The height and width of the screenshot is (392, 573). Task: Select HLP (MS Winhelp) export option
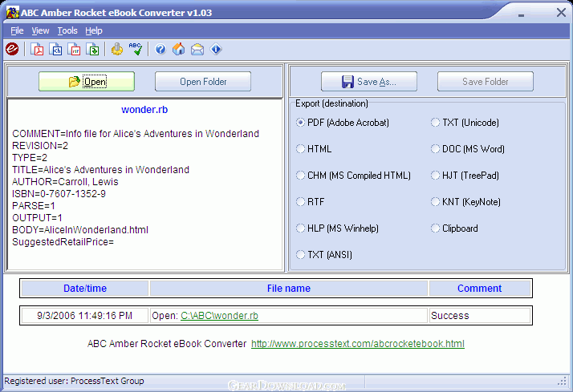[337, 228]
